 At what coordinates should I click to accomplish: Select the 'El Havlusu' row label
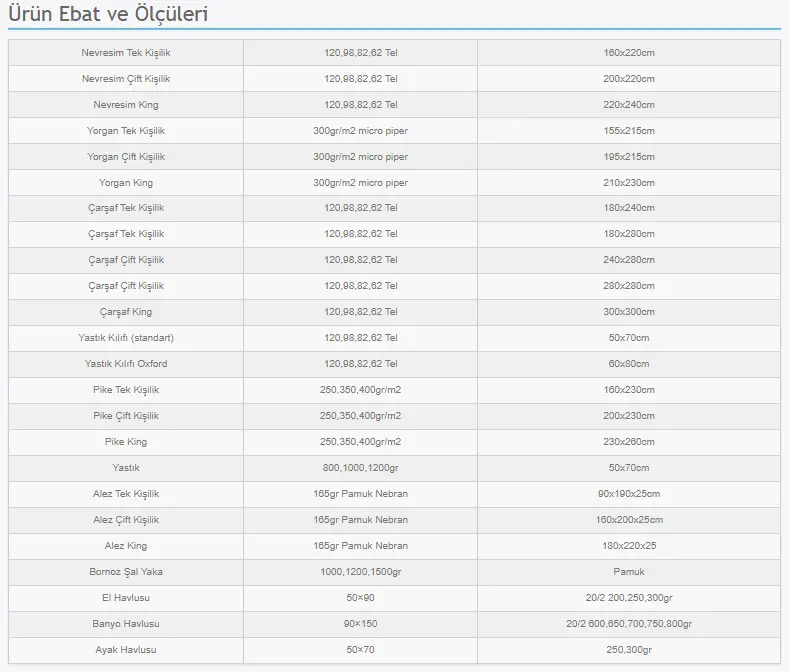126,598
